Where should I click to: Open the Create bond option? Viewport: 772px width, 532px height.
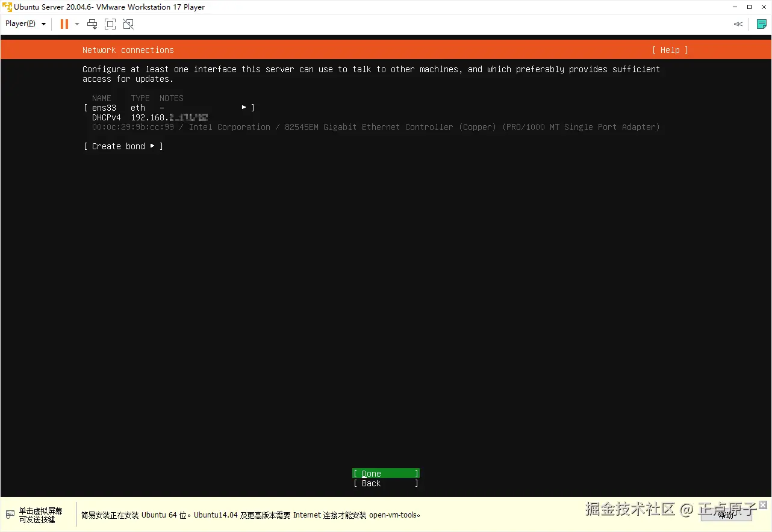(123, 146)
